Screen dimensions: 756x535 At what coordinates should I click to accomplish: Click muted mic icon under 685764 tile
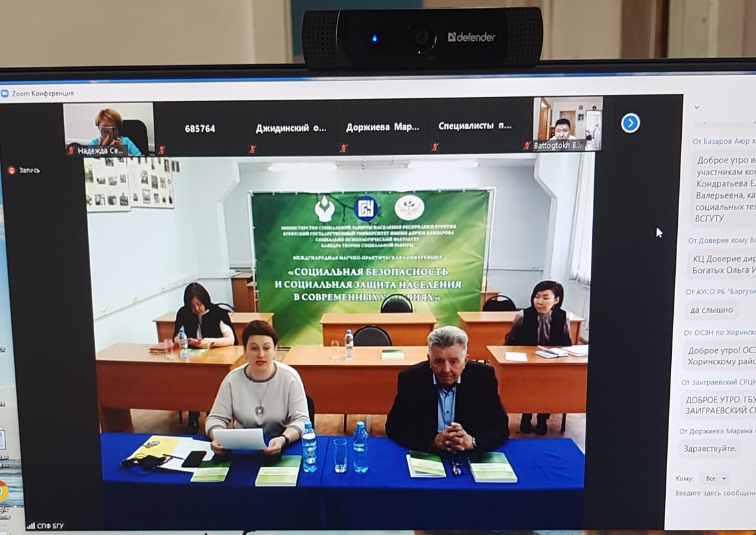(x=161, y=149)
